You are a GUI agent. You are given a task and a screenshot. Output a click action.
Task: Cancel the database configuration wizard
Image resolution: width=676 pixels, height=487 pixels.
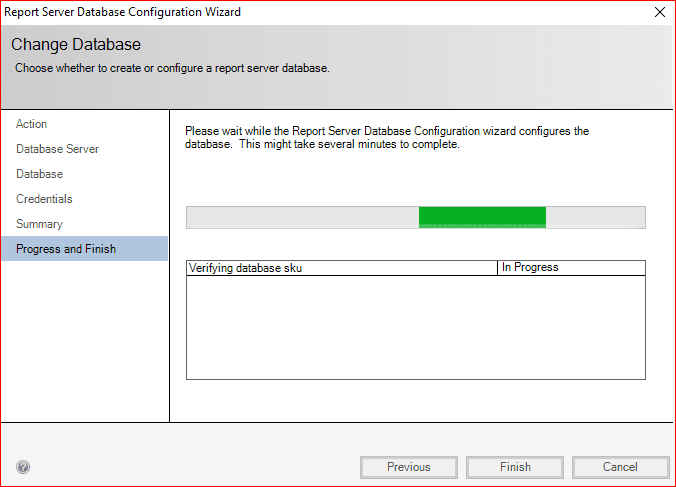[x=620, y=467]
